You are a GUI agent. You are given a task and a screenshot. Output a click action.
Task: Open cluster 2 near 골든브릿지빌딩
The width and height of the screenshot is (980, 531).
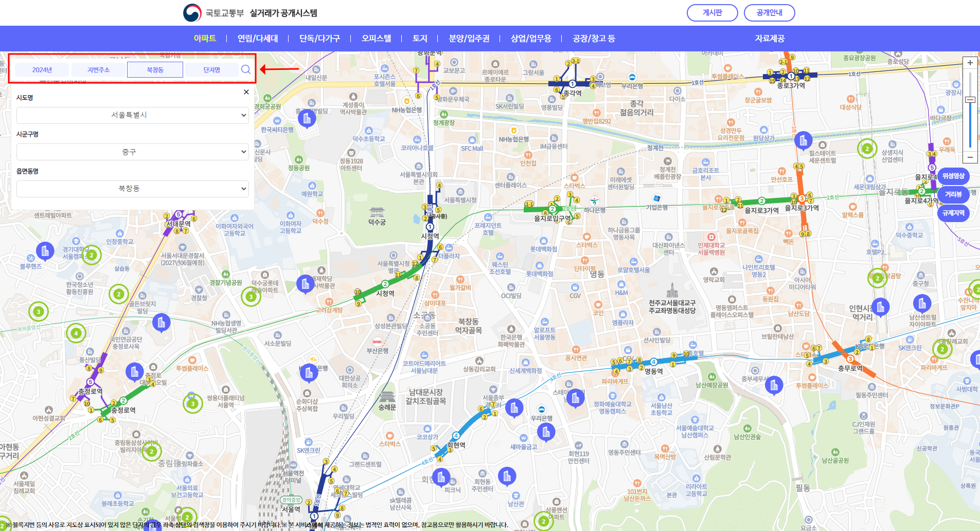[119, 294]
